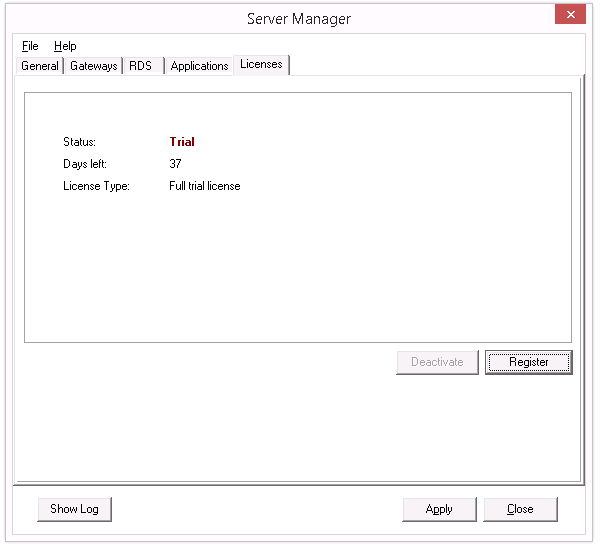Viewport: 602px width, 547px height.
Task: Click the days left value 37
Action: click(175, 164)
